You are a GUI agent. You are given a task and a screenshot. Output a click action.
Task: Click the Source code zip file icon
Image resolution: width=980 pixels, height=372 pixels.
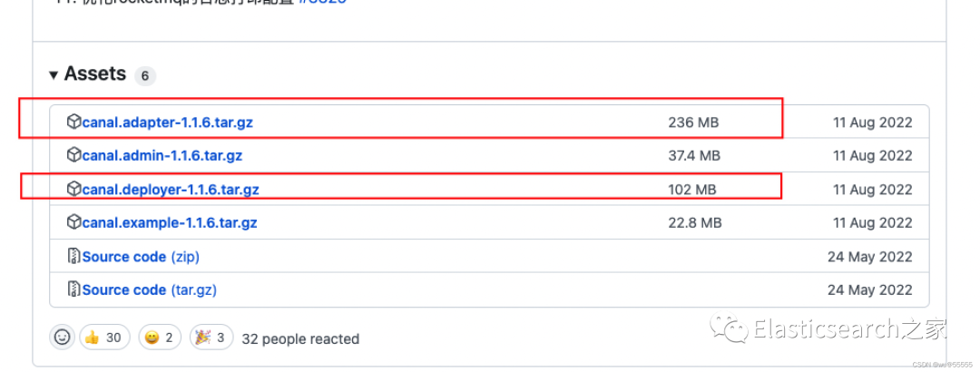[73, 257]
